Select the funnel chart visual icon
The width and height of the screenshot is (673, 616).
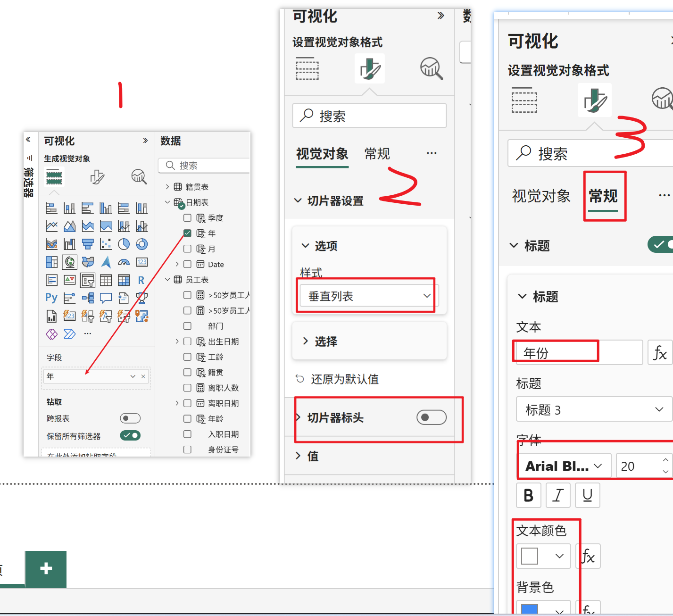coord(88,244)
